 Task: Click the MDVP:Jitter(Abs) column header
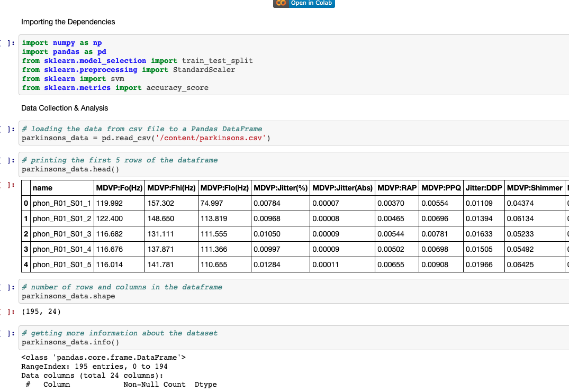pos(342,188)
